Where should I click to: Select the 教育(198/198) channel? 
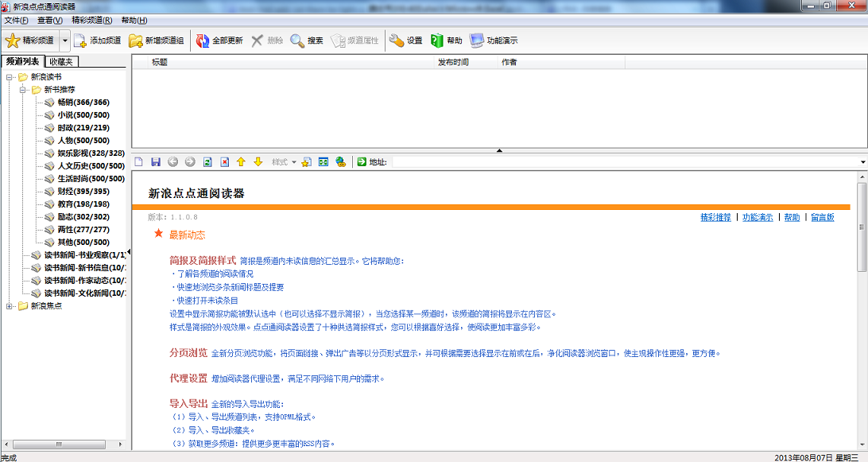coord(83,204)
